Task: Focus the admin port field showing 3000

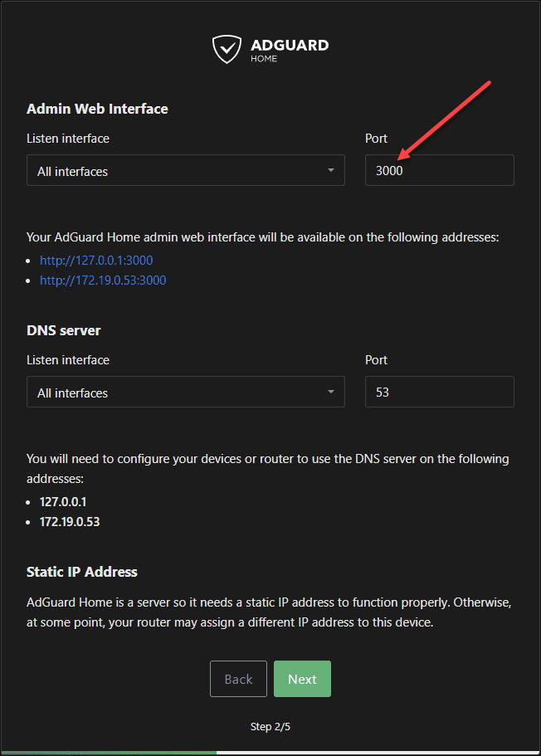Action: (439, 170)
